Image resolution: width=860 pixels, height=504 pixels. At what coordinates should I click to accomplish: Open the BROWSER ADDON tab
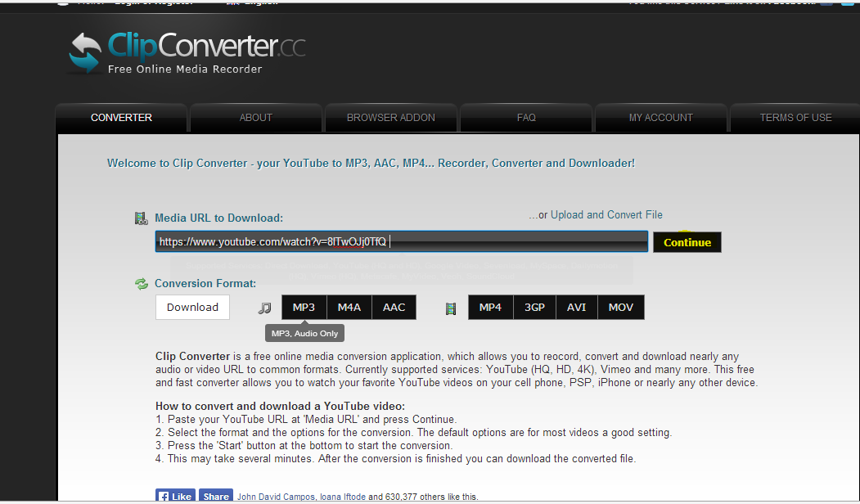pos(390,117)
